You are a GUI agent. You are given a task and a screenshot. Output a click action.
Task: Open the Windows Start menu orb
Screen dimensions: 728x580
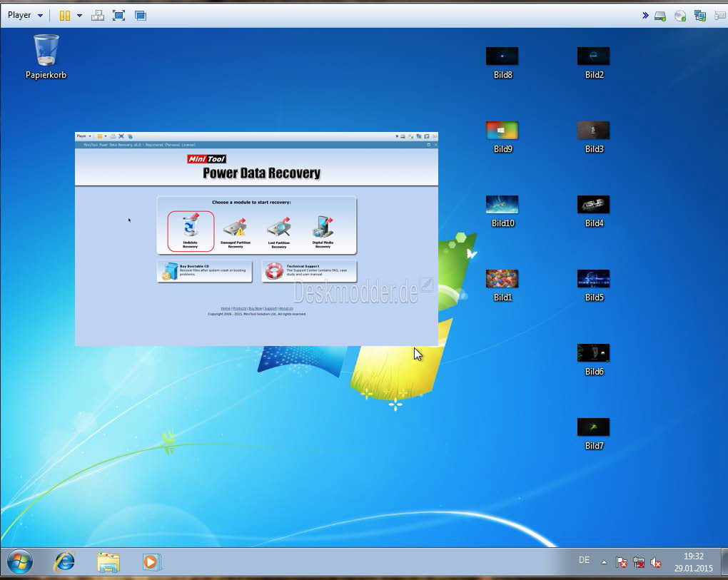(x=19, y=562)
